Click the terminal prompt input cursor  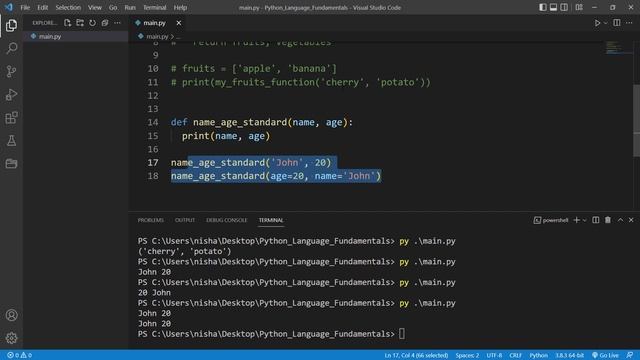(x=402, y=334)
